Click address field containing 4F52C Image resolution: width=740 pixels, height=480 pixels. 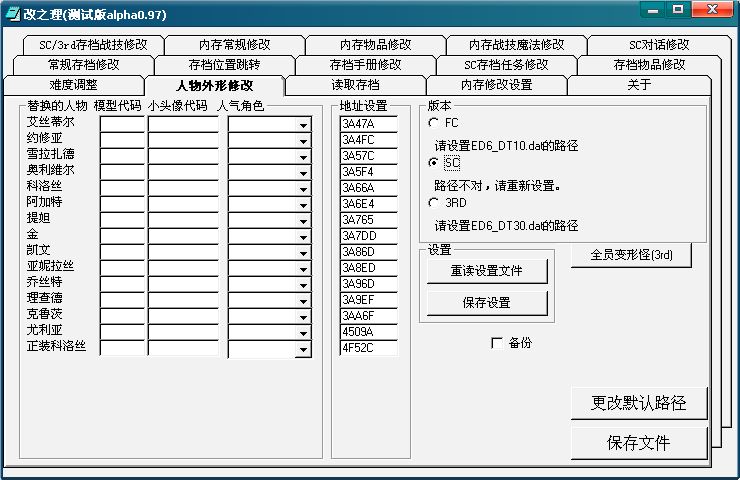[x=369, y=348]
